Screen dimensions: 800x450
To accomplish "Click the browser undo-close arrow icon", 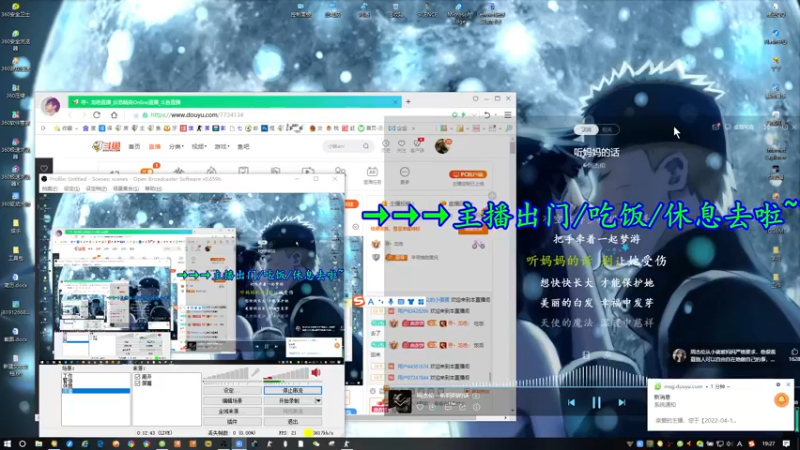I will [487, 115].
